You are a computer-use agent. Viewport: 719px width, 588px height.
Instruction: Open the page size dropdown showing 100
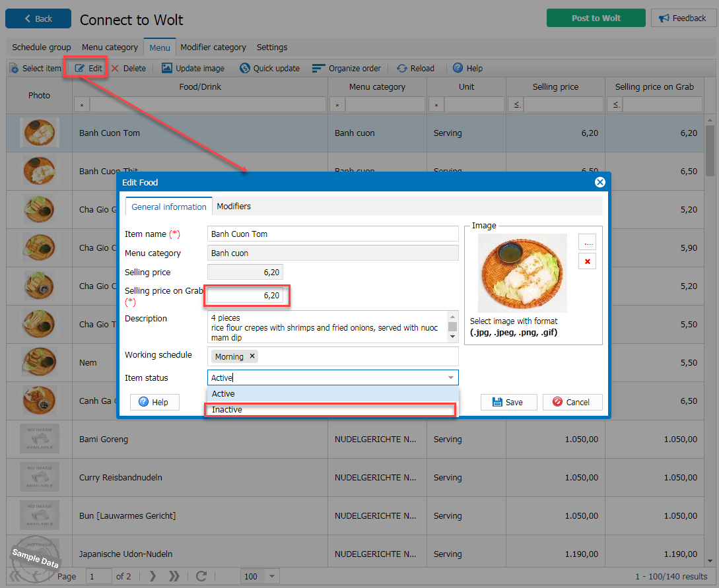point(271,576)
